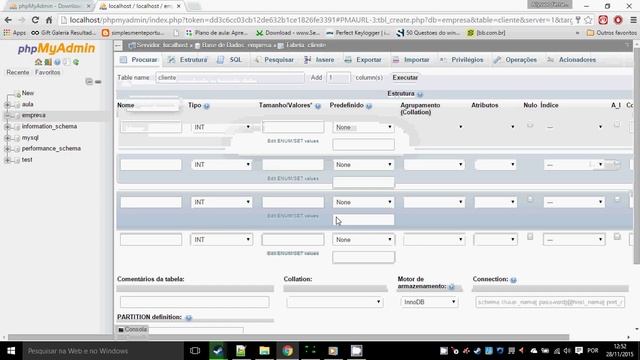The width and height of the screenshot is (640, 360).
Task: Click the help icon next to Tamanho/Valores header
Action: point(318,106)
